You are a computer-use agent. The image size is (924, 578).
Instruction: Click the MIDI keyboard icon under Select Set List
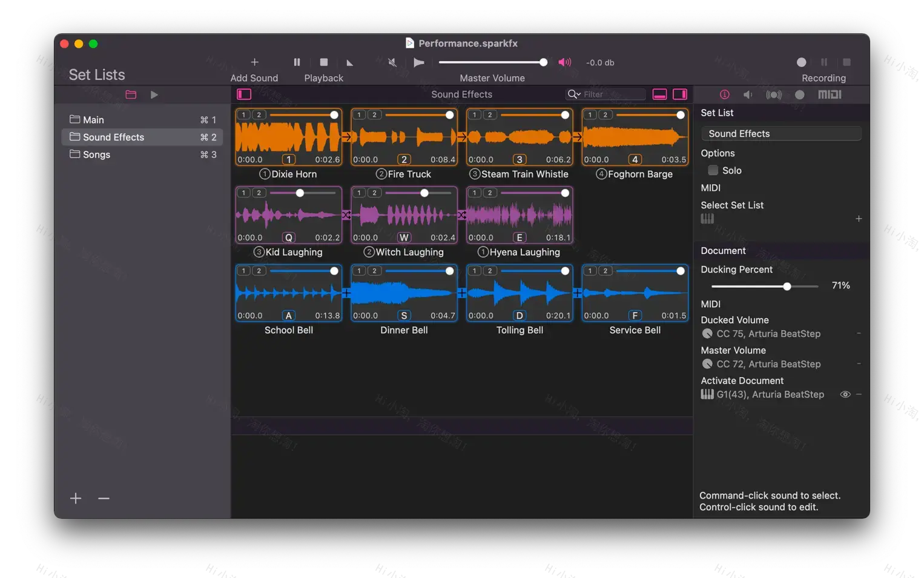[707, 219]
